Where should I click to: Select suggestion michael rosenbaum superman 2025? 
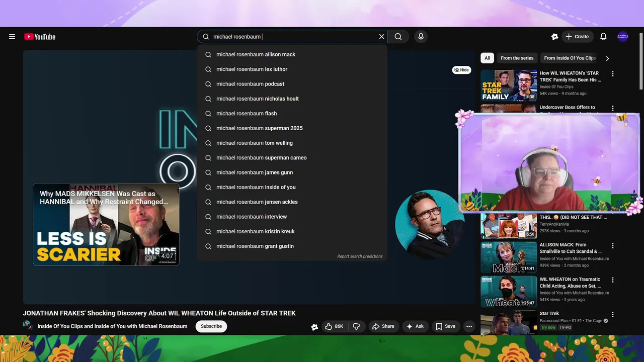292,128
